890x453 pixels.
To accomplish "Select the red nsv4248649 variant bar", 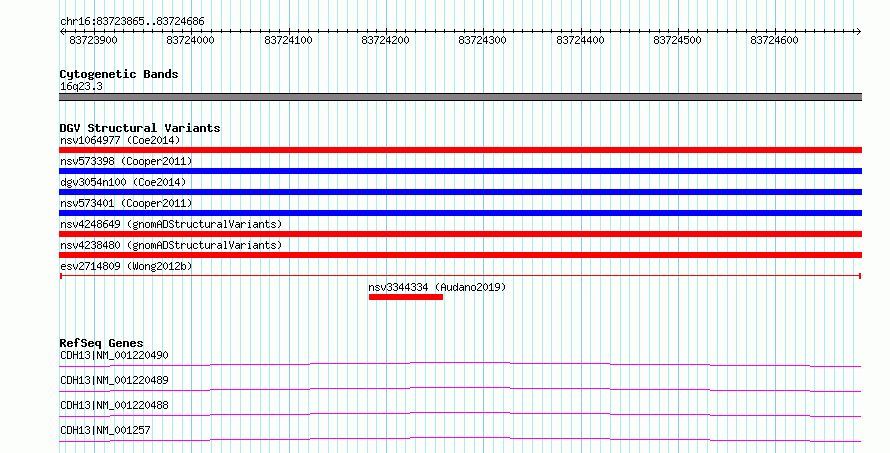I will (x=460, y=234).
